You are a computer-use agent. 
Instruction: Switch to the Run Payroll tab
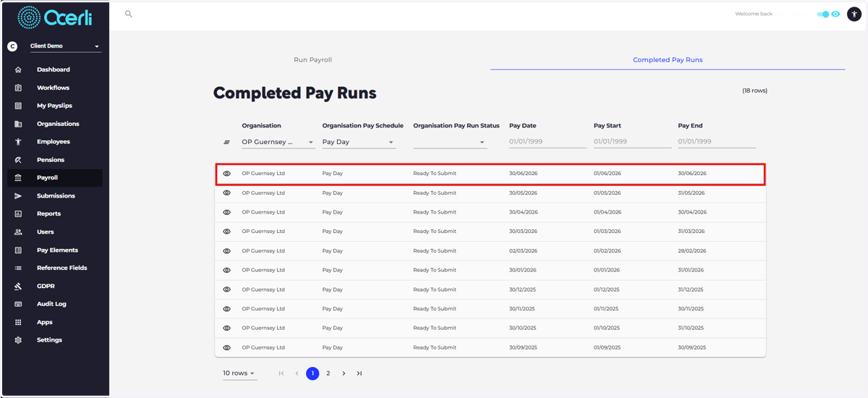click(312, 60)
